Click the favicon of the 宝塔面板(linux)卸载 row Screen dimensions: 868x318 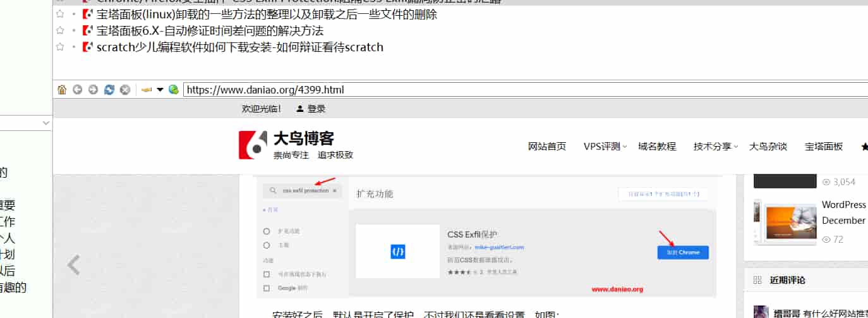tap(88, 14)
